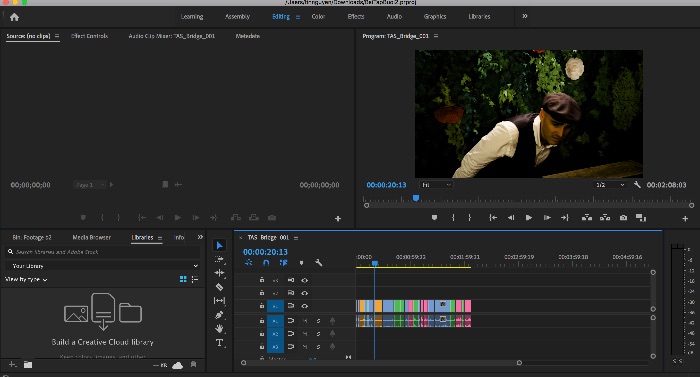Play the Program monitor sequence
Viewport: 700px width, 377px height.
(x=529, y=218)
